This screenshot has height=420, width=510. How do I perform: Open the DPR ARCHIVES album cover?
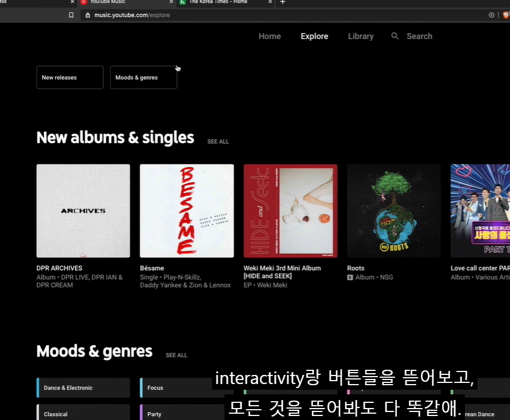pyautogui.click(x=83, y=211)
